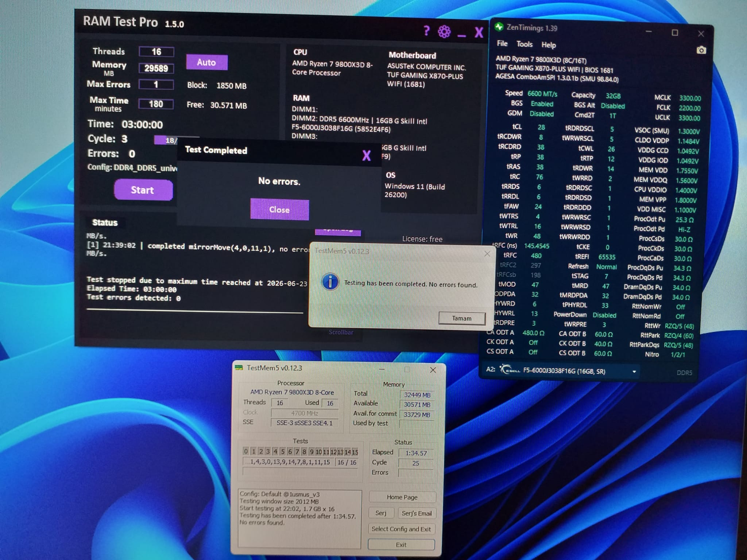
Task: Click the Avail.for commit '33729 MB' value
Action: coord(417,415)
